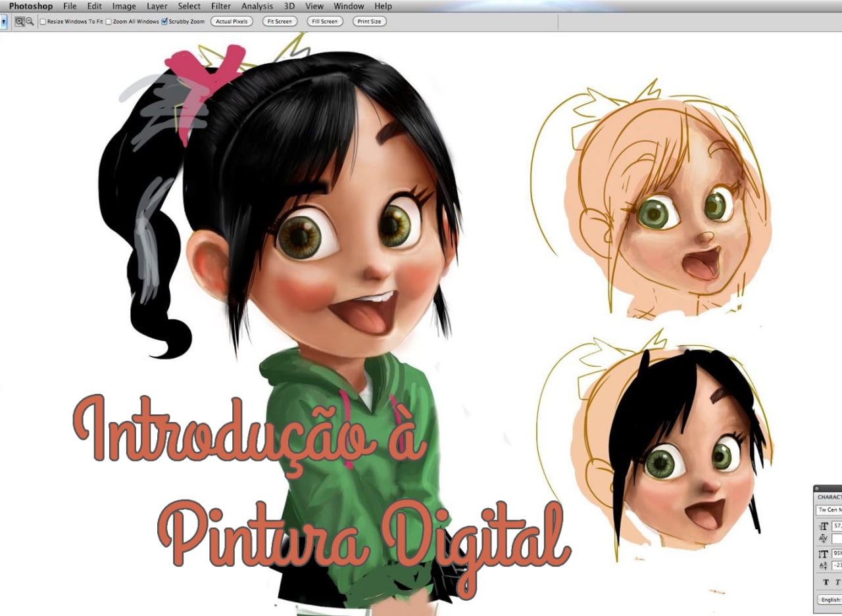Click the font size value field
Screen dimensions: 842x616
pyautogui.click(x=837, y=526)
